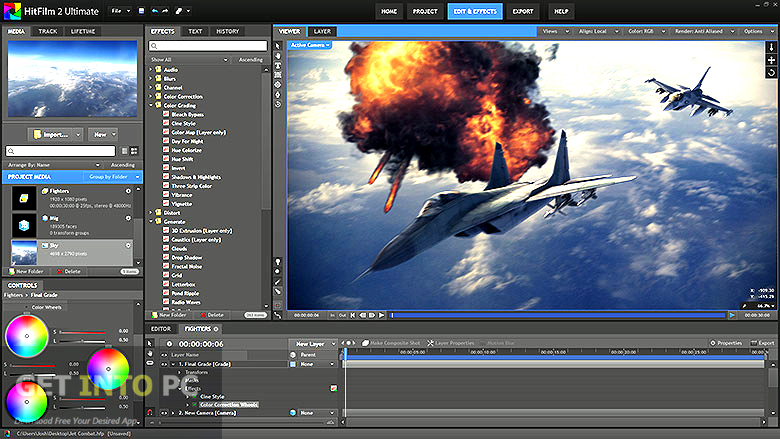The height and width of the screenshot is (439, 780).
Task: Click the Make Composite Shot icon
Action: [x=366, y=343]
